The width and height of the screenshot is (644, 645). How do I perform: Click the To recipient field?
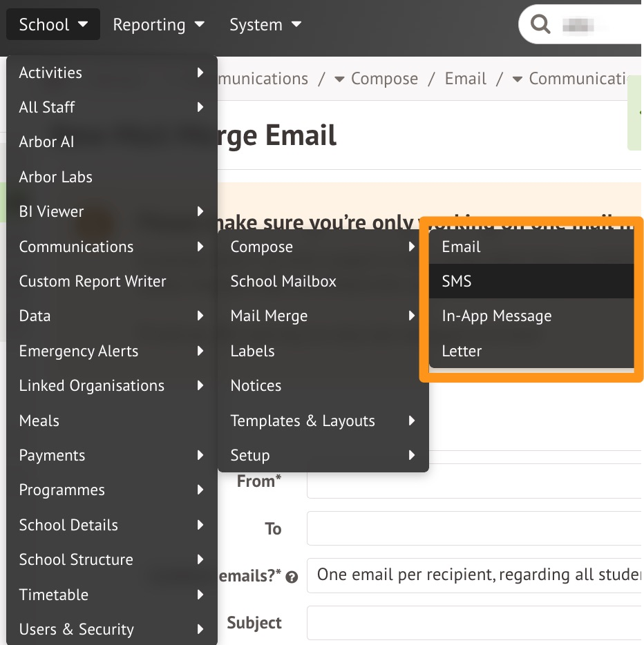click(x=475, y=529)
